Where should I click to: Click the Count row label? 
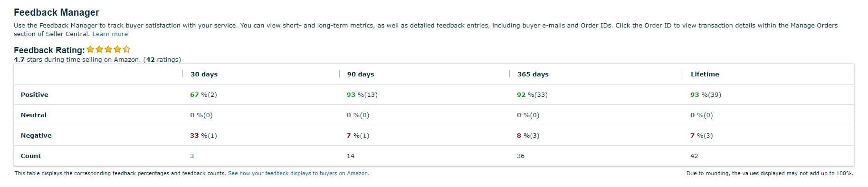30,156
